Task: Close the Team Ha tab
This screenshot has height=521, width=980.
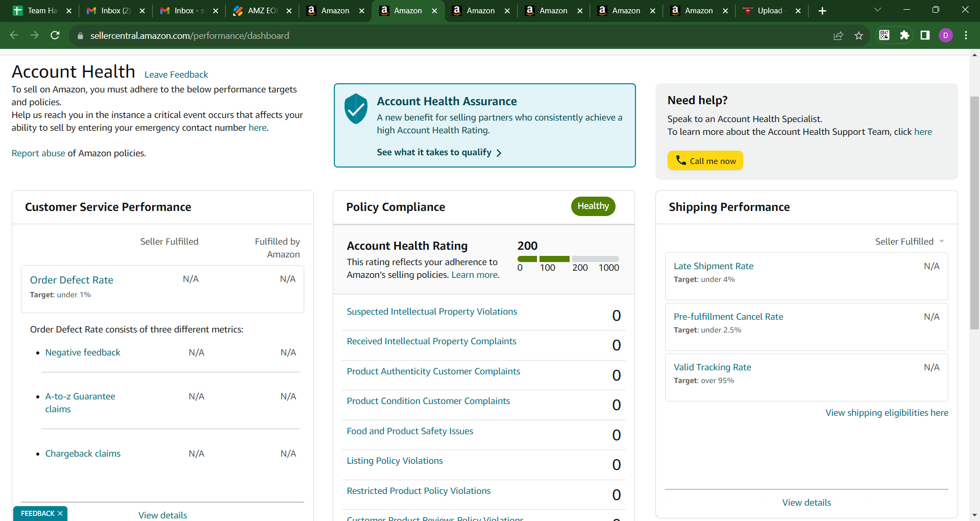Action: 69,11
